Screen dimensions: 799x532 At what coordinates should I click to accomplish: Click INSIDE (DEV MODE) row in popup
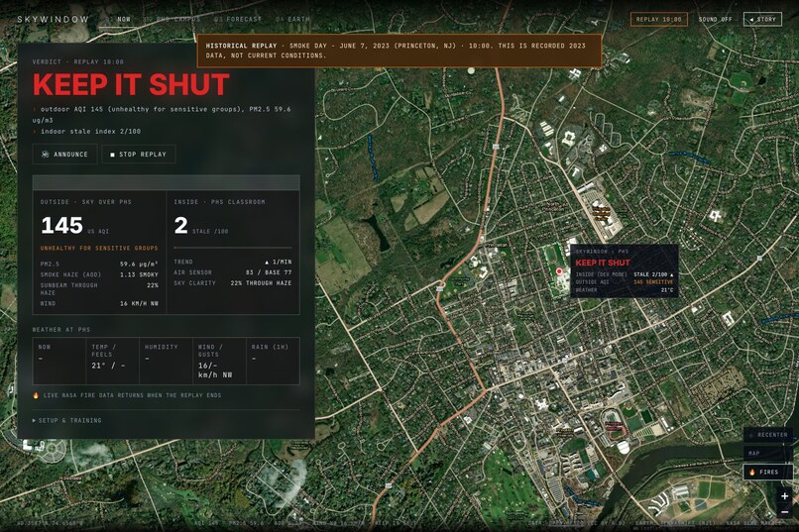coord(625,274)
